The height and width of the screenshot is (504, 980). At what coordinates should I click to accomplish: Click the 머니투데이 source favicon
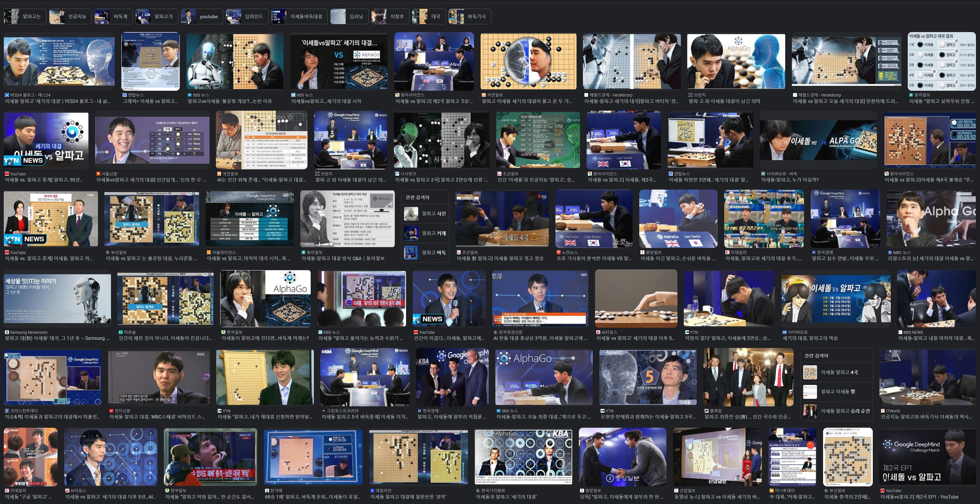[772, 491]
